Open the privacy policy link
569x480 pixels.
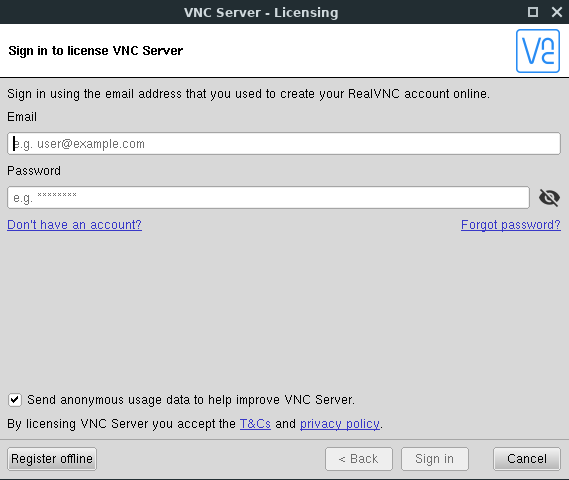click(x=340, y=424)
